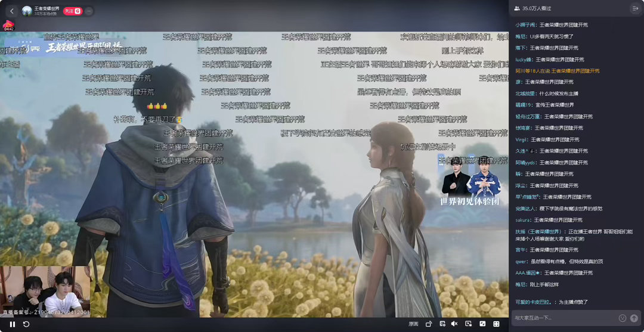Click the streamer webcam overlay
This screenshot has width=644, height=332.
click(45, 291)
